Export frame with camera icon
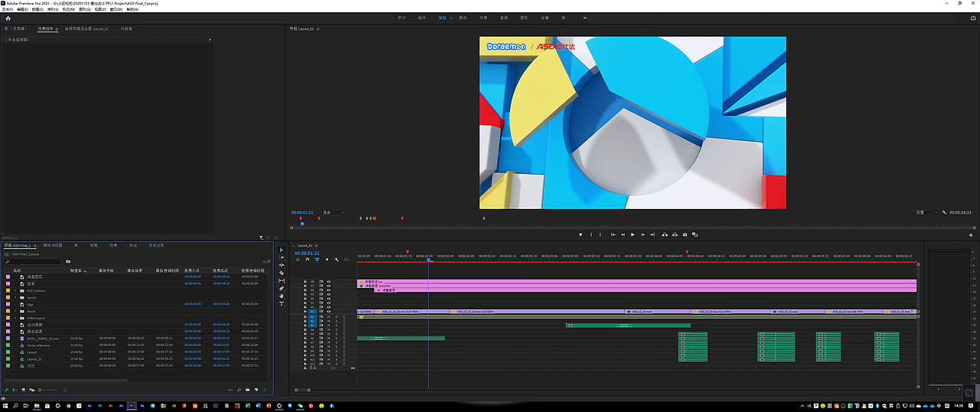 pyautogui.click(x=684, y=234)
